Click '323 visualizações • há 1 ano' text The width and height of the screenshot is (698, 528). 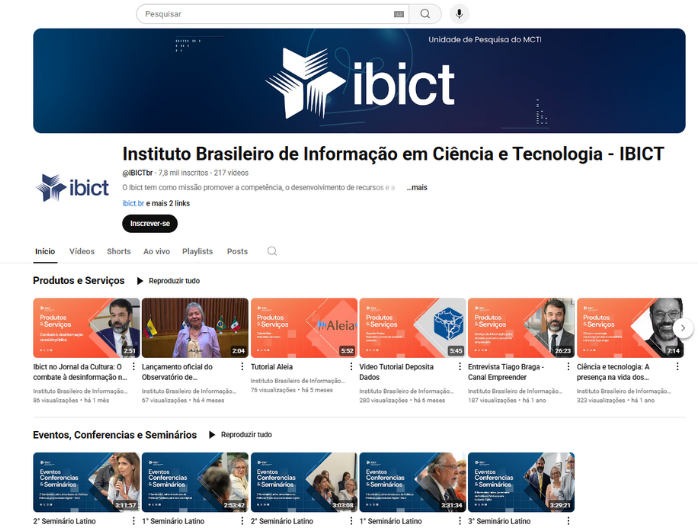(x=616, y=400)
